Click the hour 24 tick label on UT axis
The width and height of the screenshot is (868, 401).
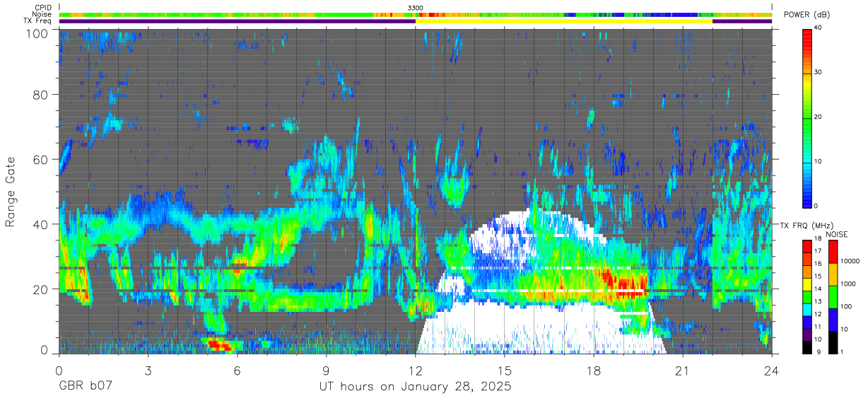point(772,371)
